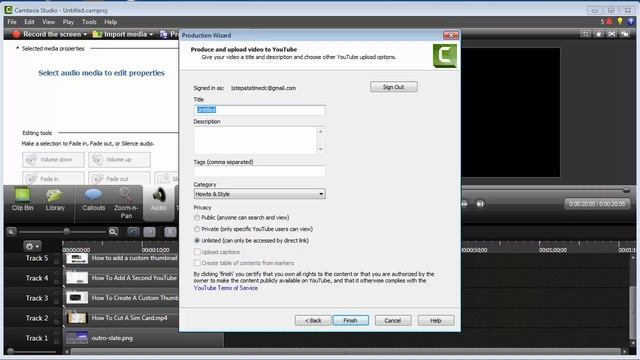Click the Back button
The height and width of the screenshot is (360, 640).
pyautogui.click(x=313, y=320)
